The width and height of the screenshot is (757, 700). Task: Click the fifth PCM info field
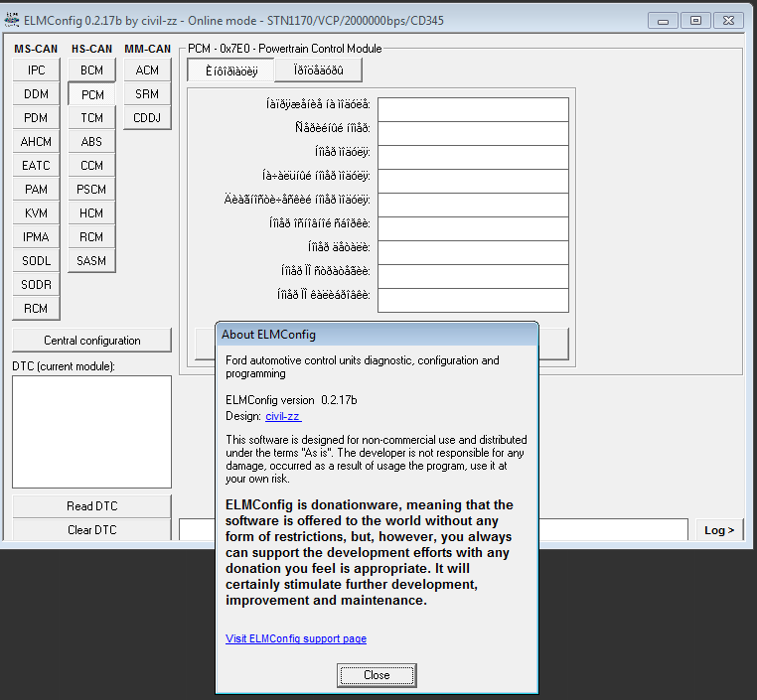[473, 205]
